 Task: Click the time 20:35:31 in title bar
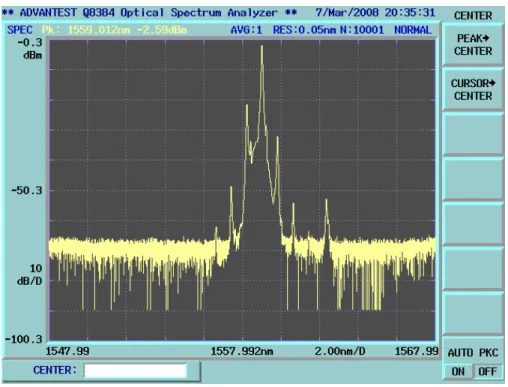click(410, 13)
